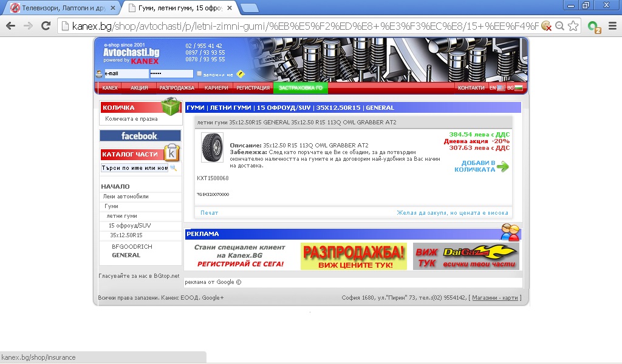The height and width of the screenshot is (364, 622).
Task: Click the price '307.63 лева с ДДС'
Action: (479, 148)
